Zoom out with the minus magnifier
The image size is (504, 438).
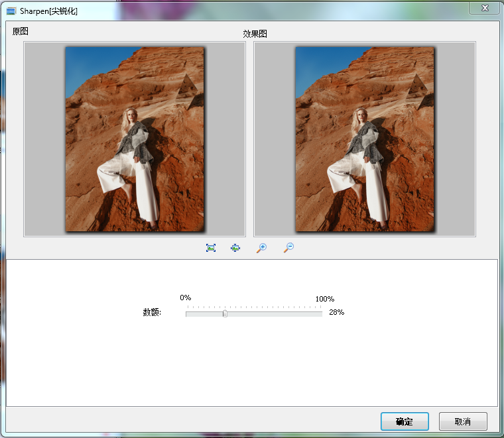pyautogui.click(x=288, y=247)
